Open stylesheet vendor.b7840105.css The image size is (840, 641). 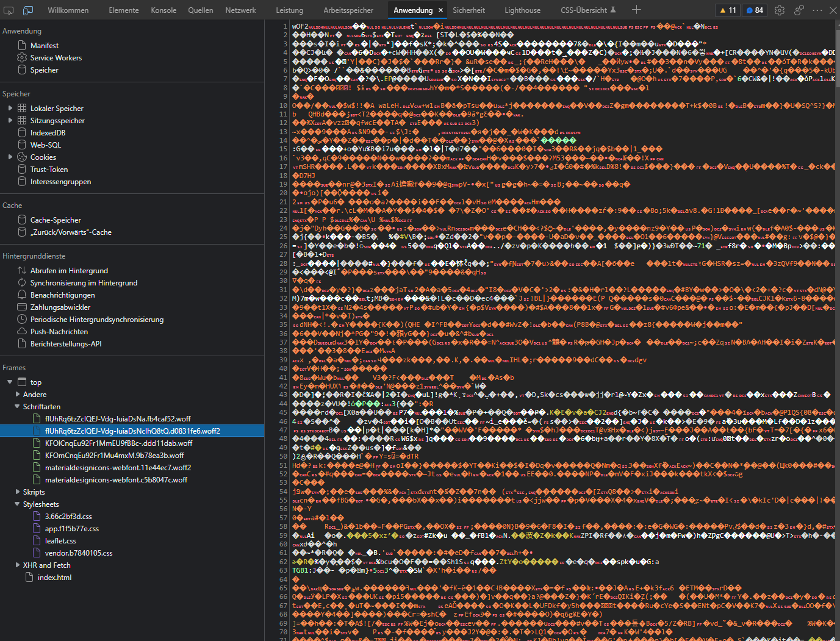(x=79, y=553)
